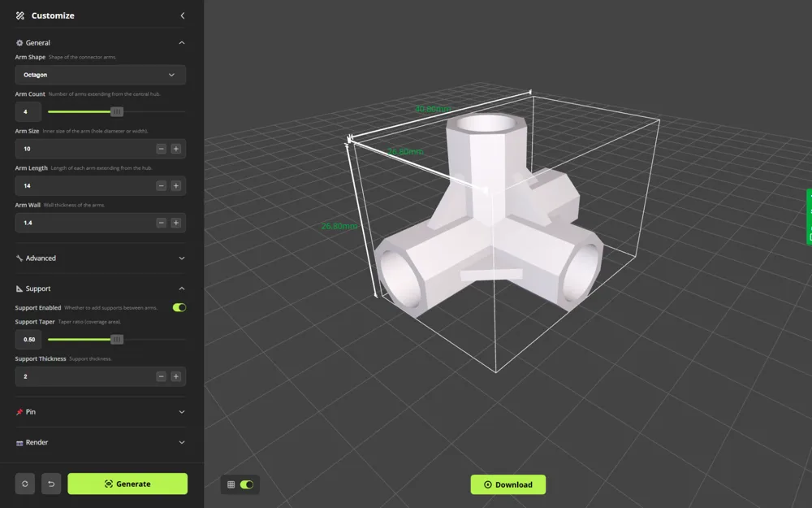Image resolution: width=812 pixels, height=508 pixels.
Task: Adjust the Support Taper slider
Action: [x=116, y=339]
